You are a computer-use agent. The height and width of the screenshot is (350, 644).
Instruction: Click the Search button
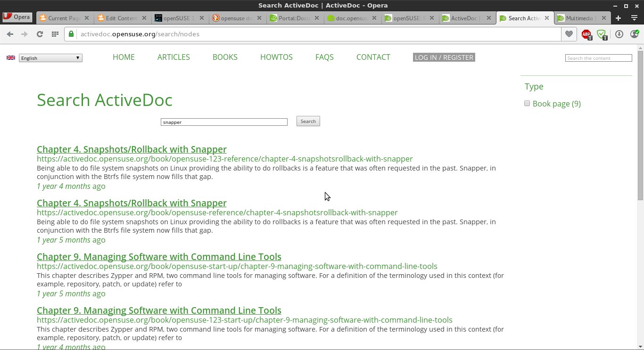pos(308,121)
